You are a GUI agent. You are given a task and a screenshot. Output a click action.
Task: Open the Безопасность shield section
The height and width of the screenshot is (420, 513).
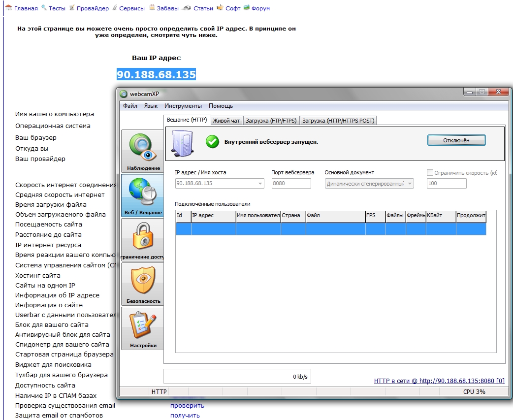point(143,284)
